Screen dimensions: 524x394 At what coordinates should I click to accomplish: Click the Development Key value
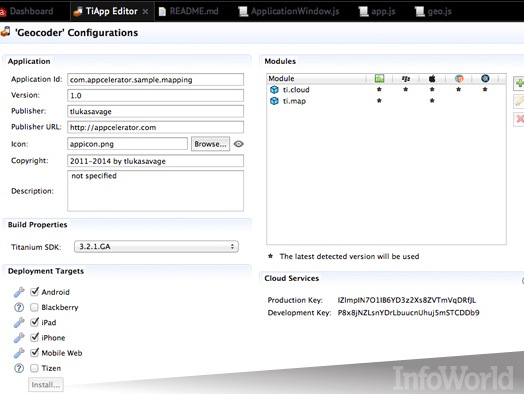(x=408, y=313)
